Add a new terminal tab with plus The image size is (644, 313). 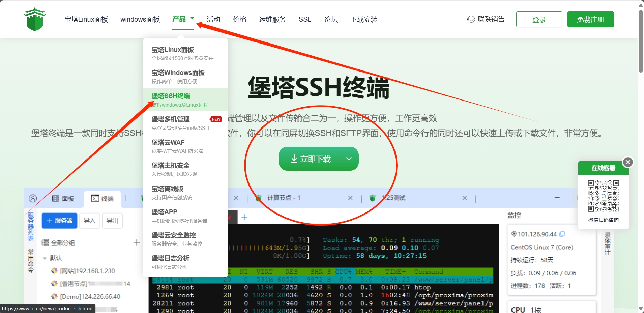(x=244, y=217)
